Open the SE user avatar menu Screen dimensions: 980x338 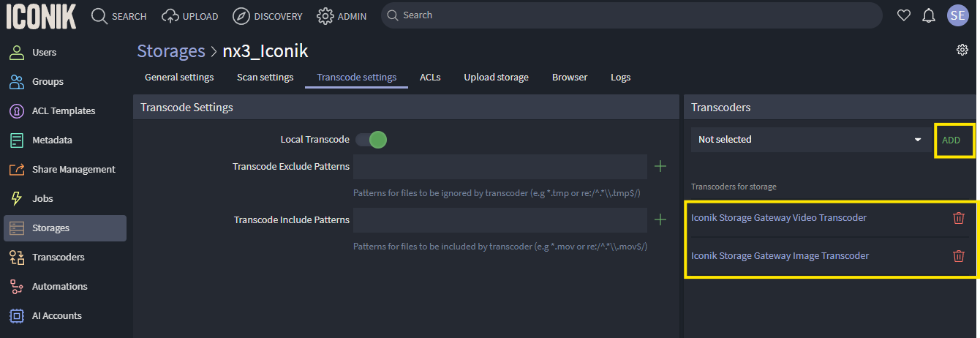tap(957, 15)
